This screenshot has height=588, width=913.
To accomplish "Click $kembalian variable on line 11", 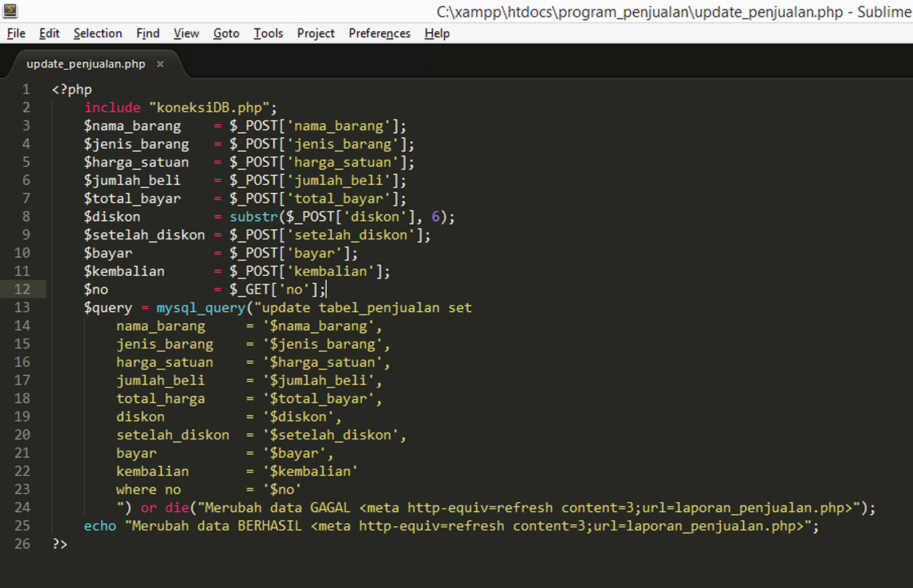I will coord(125,271).
